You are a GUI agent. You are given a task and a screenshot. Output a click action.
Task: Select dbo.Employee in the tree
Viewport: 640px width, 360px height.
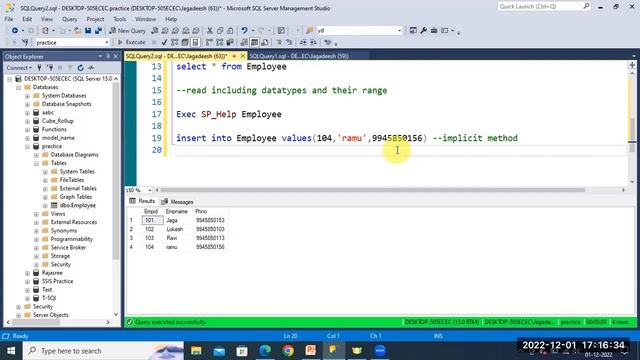coord(78,205)
